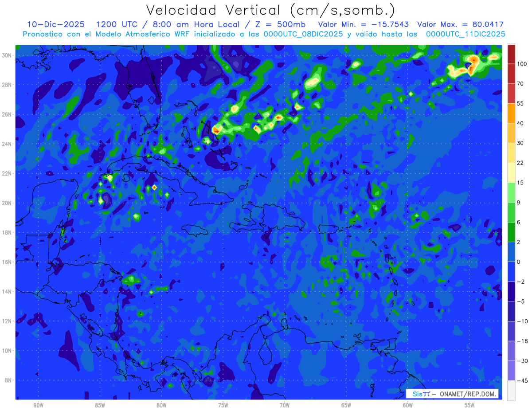Image resolution: width=532 pixels, height=411 pixels.
Task: Click the title 'Velocidad Vertical (cm/s,somb.)'
Action: [x=270, y=11]
